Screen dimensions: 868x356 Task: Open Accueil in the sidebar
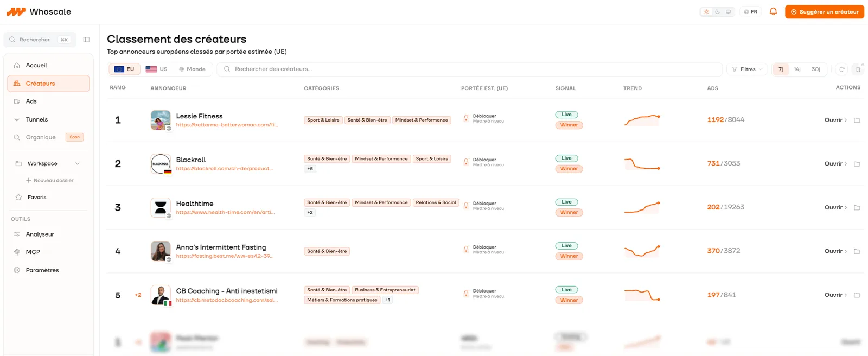tap(48, 65)
